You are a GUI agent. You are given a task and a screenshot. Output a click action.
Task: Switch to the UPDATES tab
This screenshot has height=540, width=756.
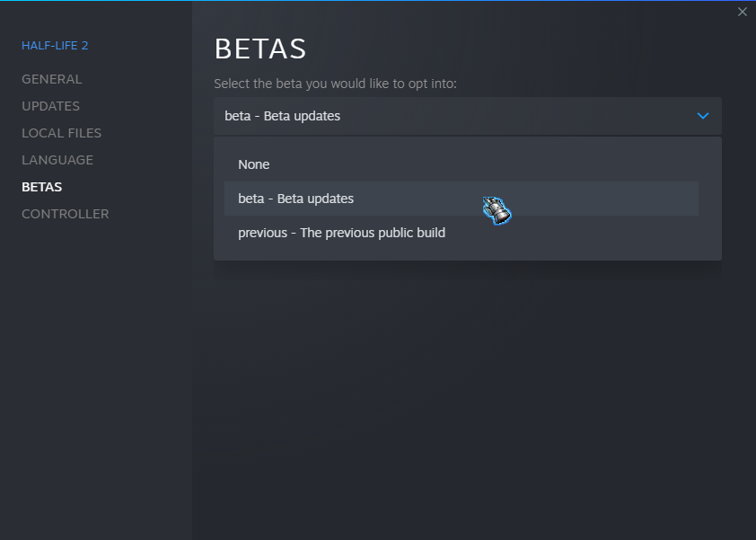(50, 106)
